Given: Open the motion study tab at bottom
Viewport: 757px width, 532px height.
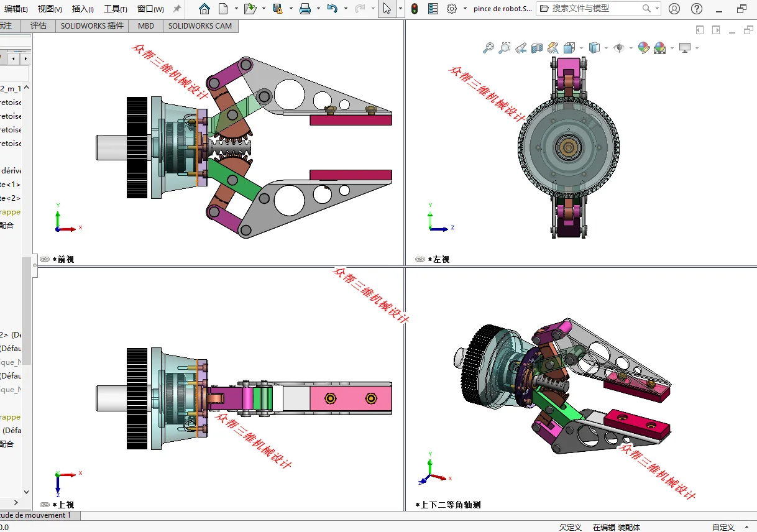Looking at the screenshot, I should 40,515.
